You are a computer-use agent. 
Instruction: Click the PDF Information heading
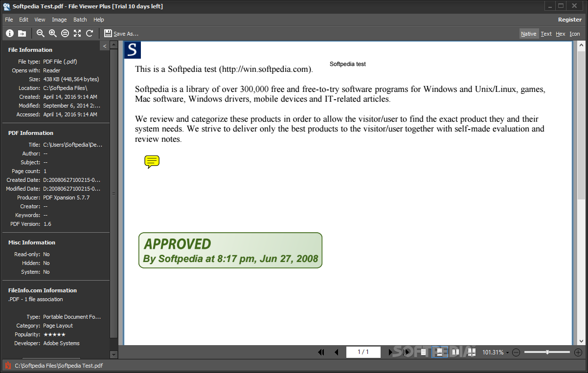31,133
